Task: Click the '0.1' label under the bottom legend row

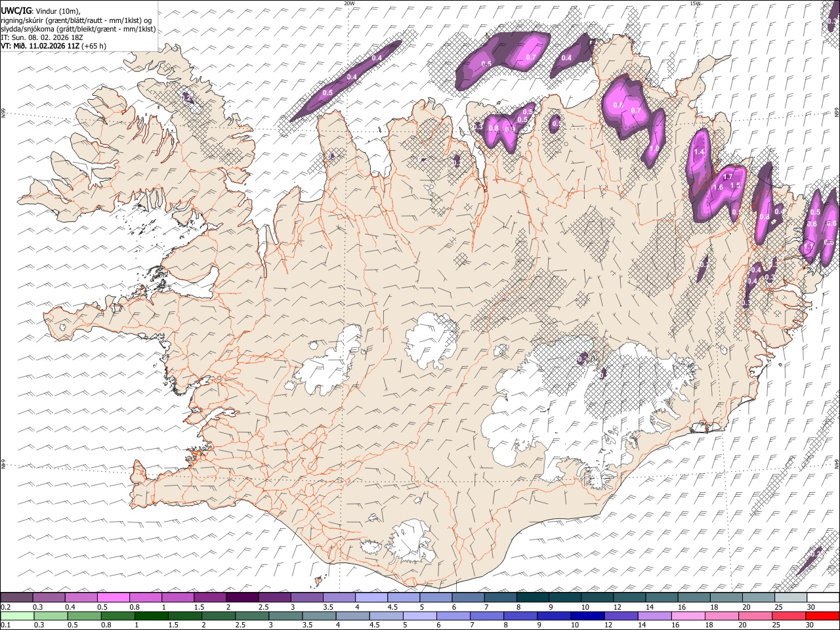Action: pos(6,625)
